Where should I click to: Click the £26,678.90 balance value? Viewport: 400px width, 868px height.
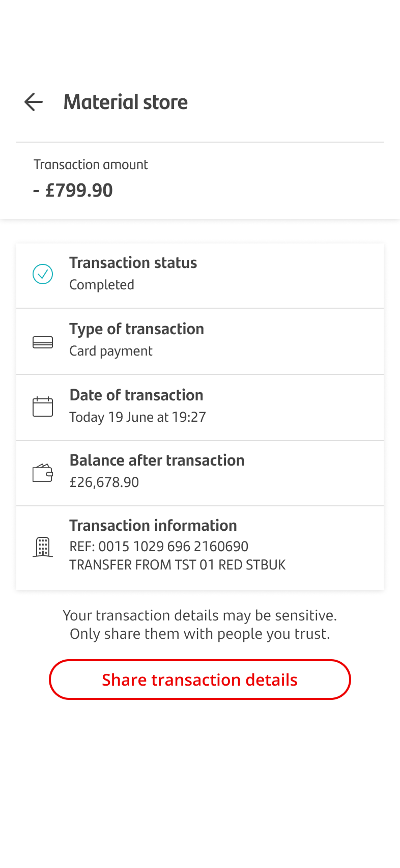tap(104, 482)
